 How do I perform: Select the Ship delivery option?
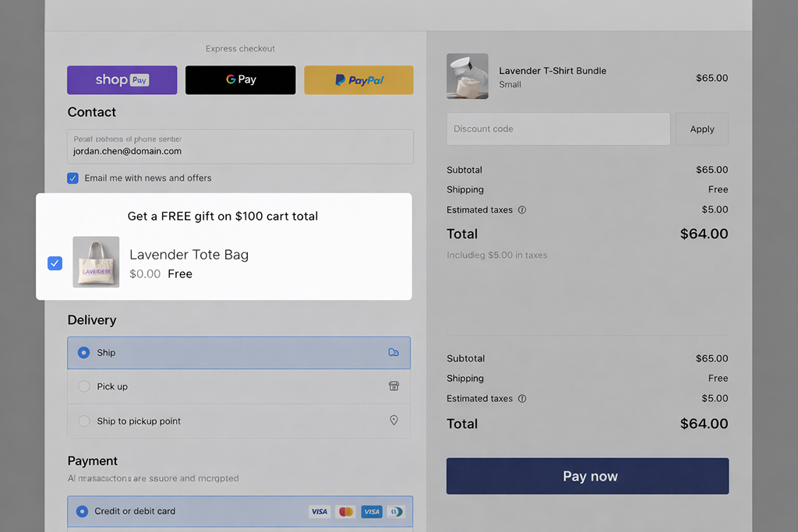point(84,353)
